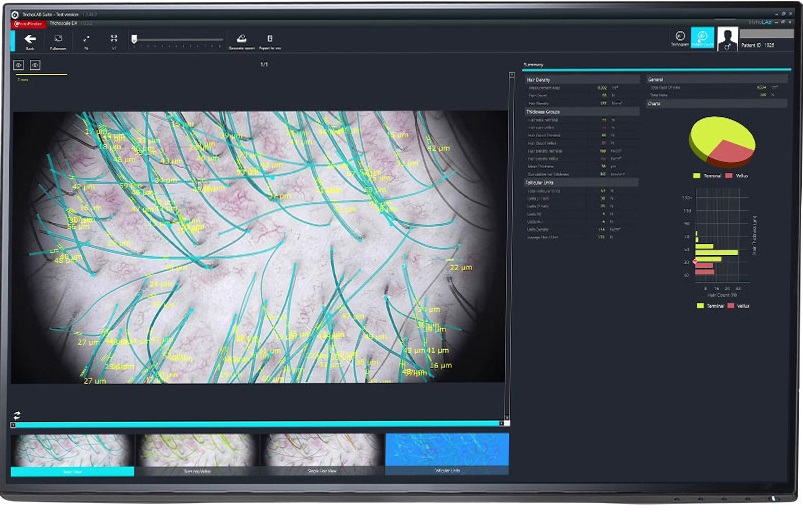The width and height of the screenshot is (803, 512).
Task: Click the swap arrows icon below image
Action: [17, 415]
